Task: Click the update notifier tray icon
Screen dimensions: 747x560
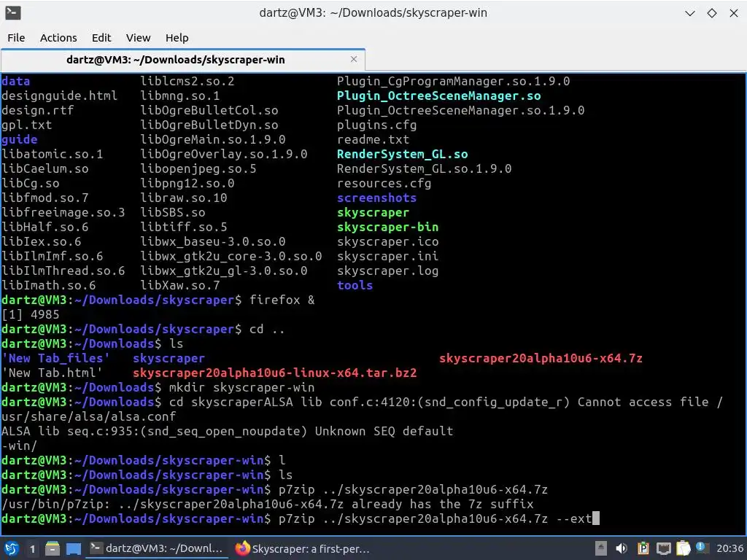Action: [x=702, y=548]
